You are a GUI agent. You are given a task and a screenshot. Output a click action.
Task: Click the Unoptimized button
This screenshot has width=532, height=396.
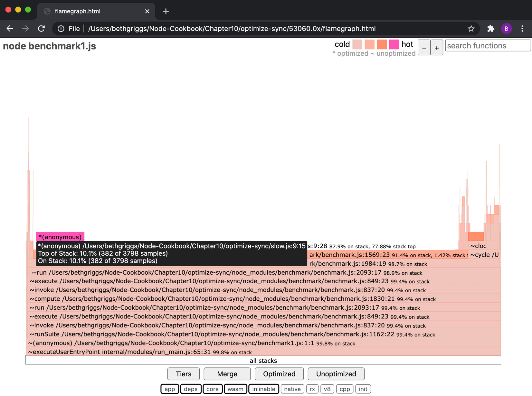click(x=336, y=374)
